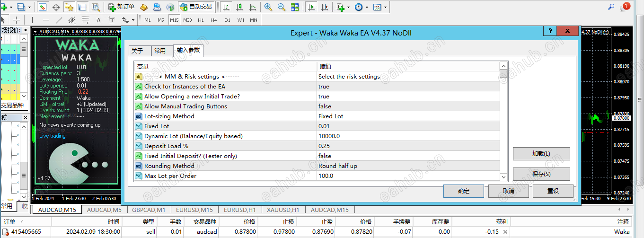Edit the Fixed Lot value 0.01
644x238 pixels.
pyautogui.click(x=408, y=126)
